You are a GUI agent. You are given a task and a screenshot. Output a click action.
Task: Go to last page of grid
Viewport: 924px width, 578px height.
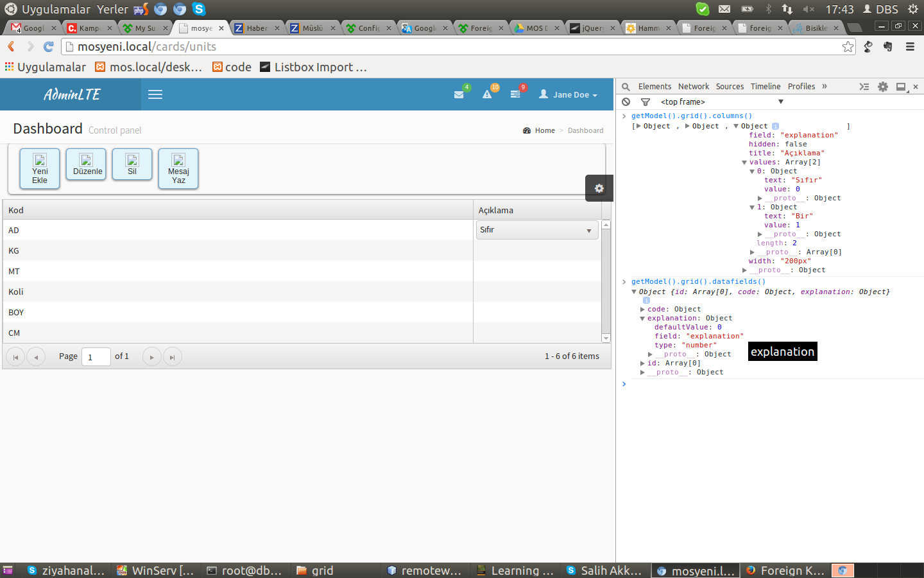point(172,356)
